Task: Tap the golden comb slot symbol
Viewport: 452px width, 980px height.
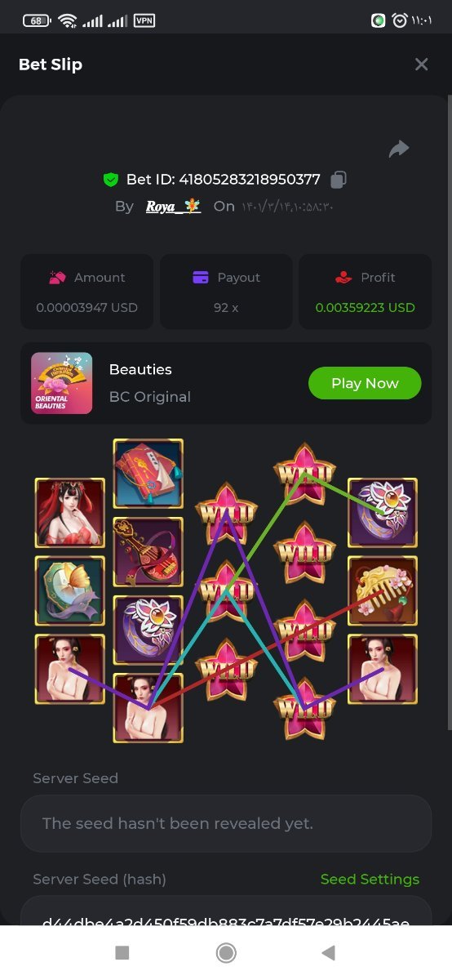Action: [383, 591]
